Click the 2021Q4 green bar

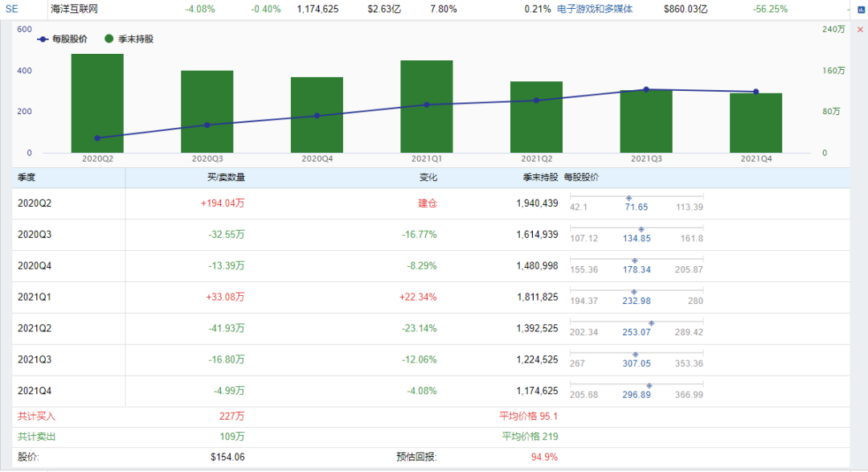pyautogui.click(x=755, y=122)
